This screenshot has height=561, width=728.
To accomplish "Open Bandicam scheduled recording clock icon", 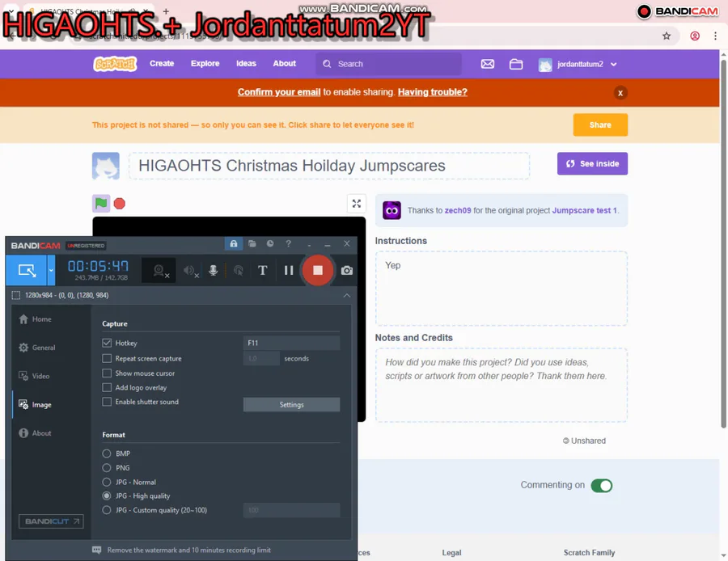I will (270, 243).
